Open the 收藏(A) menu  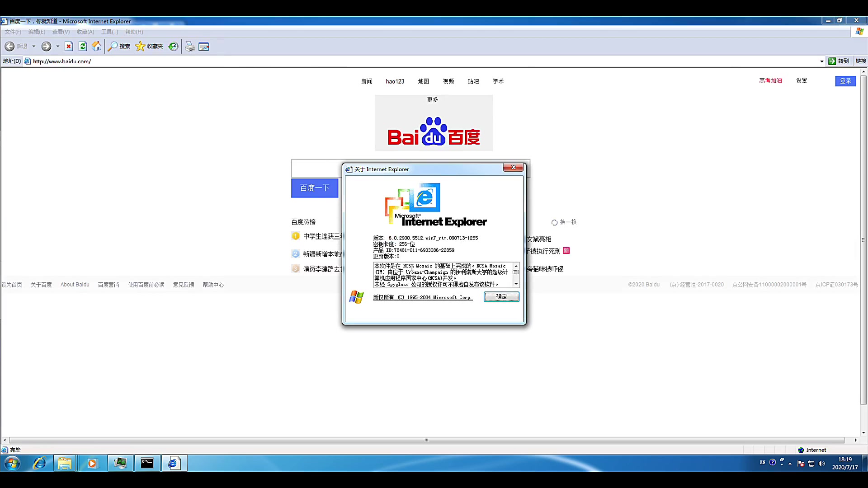(85, 32)
